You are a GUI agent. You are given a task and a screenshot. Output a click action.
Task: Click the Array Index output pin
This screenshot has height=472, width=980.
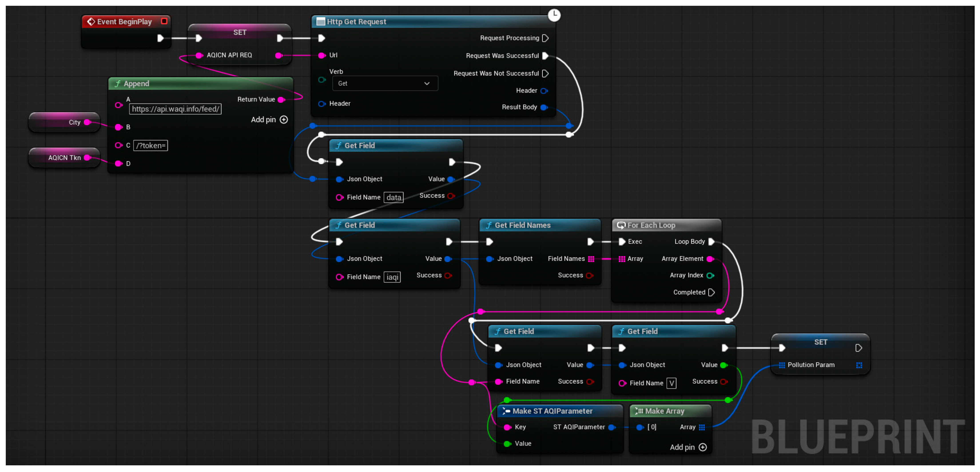(710, 275)
